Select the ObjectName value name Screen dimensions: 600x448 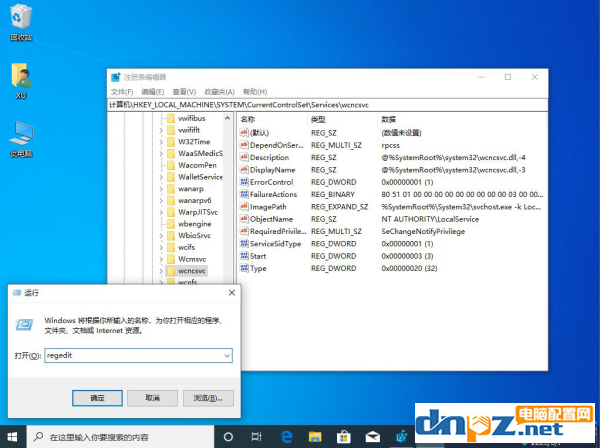(271, 219)
